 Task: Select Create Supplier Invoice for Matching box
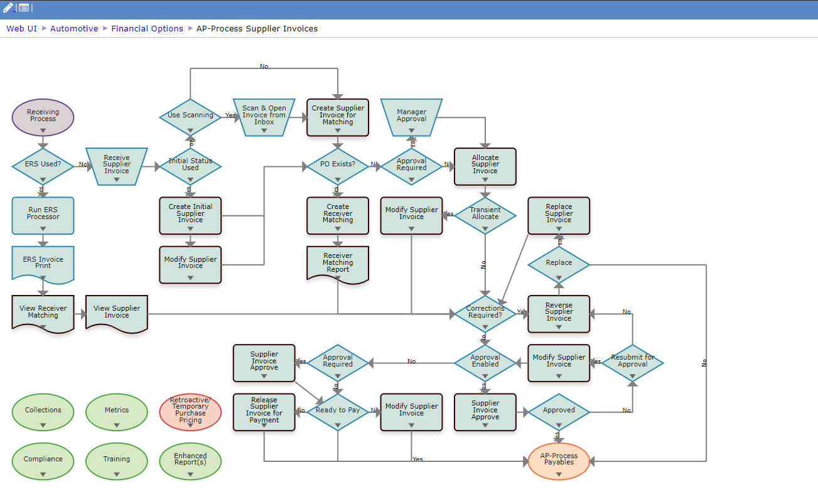pyautogui.click(x=338, y=115)
